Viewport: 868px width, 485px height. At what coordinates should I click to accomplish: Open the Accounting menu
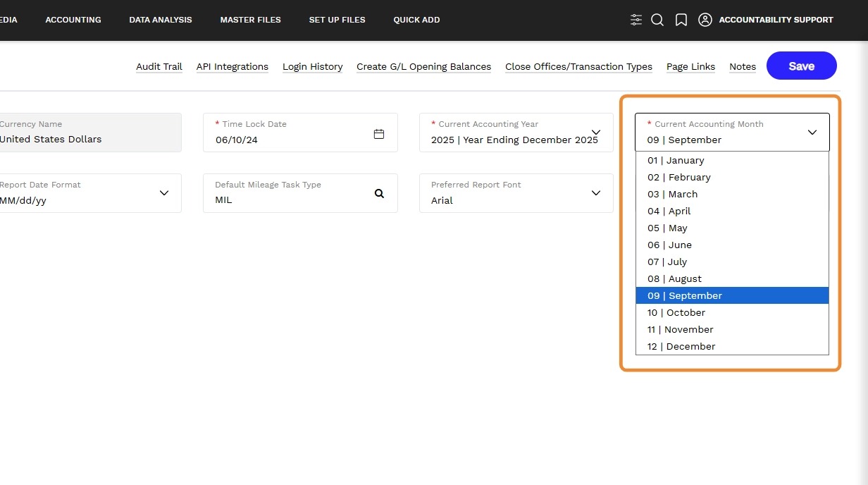[73, 20]
